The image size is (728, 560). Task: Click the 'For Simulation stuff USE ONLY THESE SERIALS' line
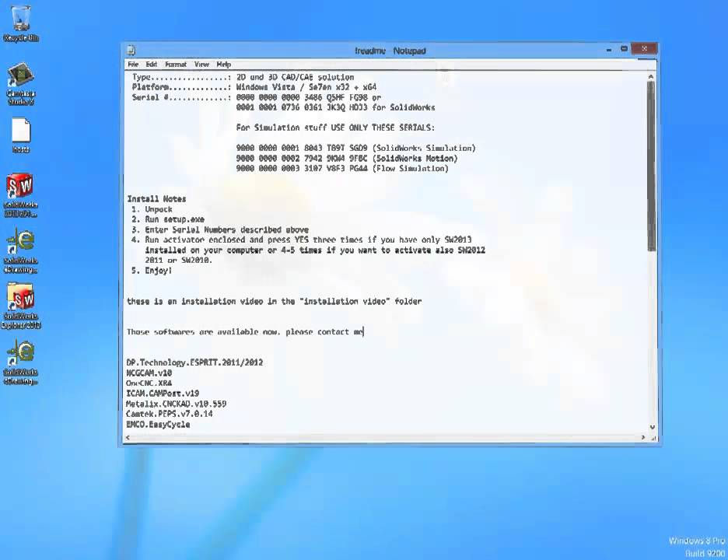(x=335, y=128)
